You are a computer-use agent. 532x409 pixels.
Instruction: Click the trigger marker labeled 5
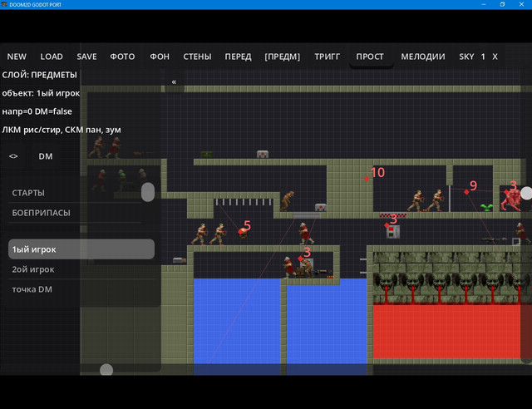(240, 231)
